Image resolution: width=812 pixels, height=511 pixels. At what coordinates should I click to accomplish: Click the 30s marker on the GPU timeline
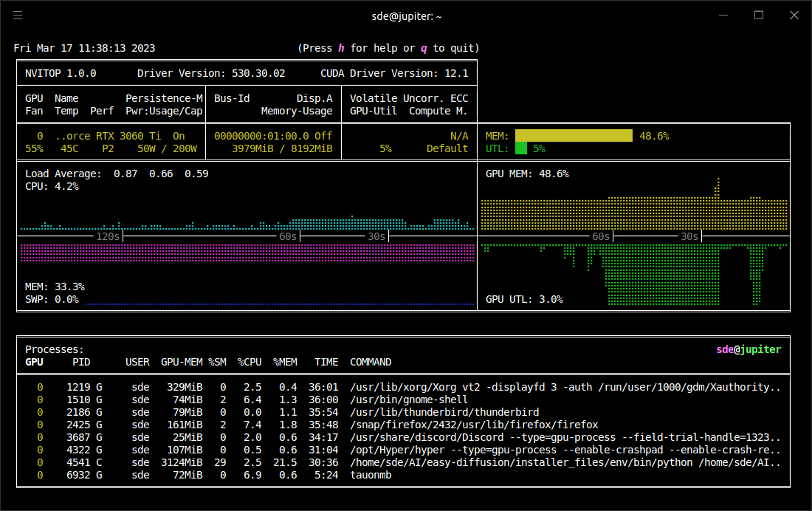click(x=689, y=236)
